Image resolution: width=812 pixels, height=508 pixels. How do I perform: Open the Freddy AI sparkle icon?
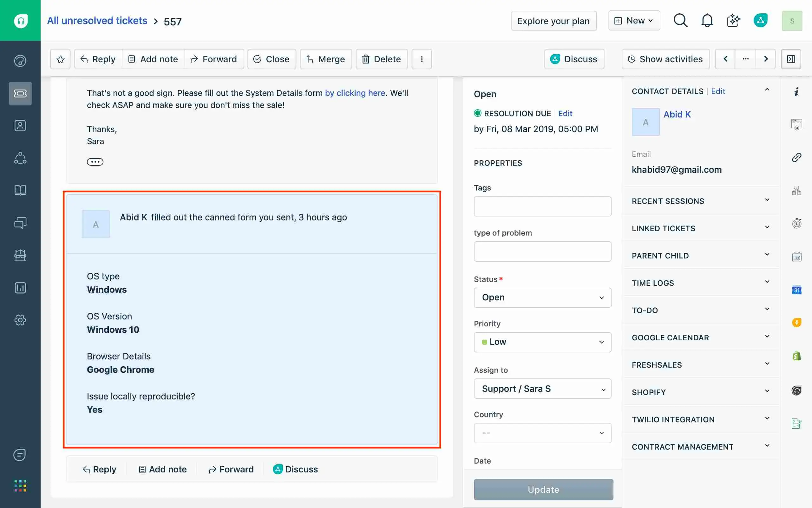733,21
